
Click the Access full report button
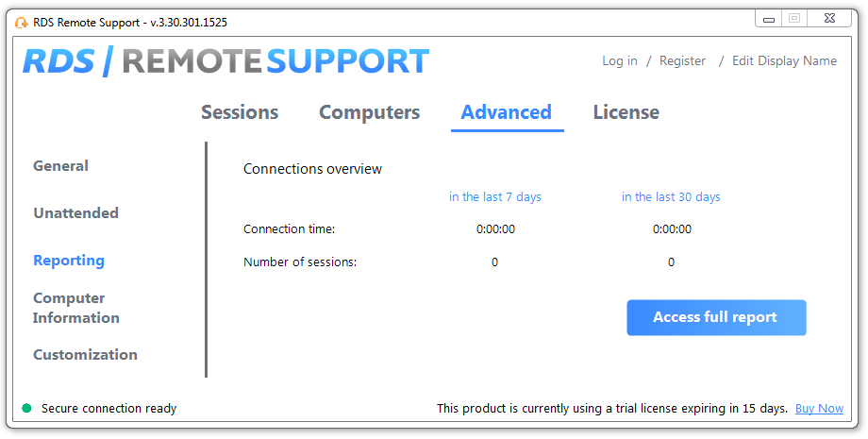(716, 317)
